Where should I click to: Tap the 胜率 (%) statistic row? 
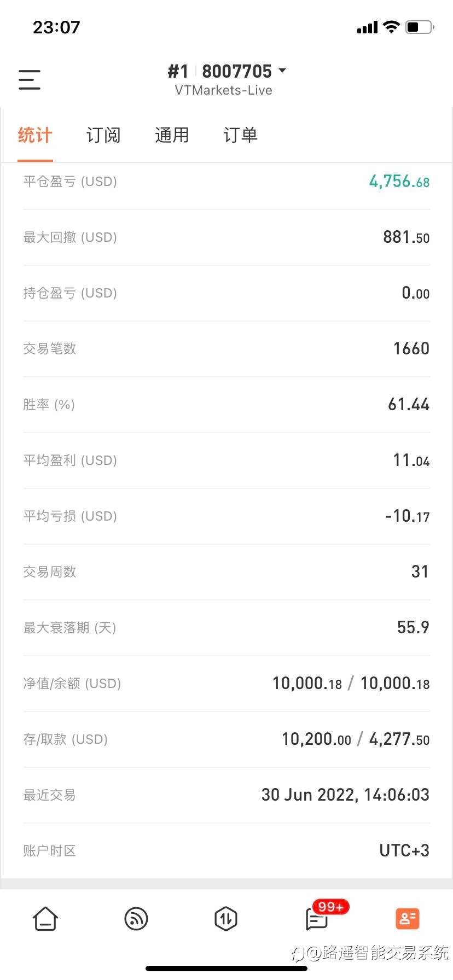point(226,405)
